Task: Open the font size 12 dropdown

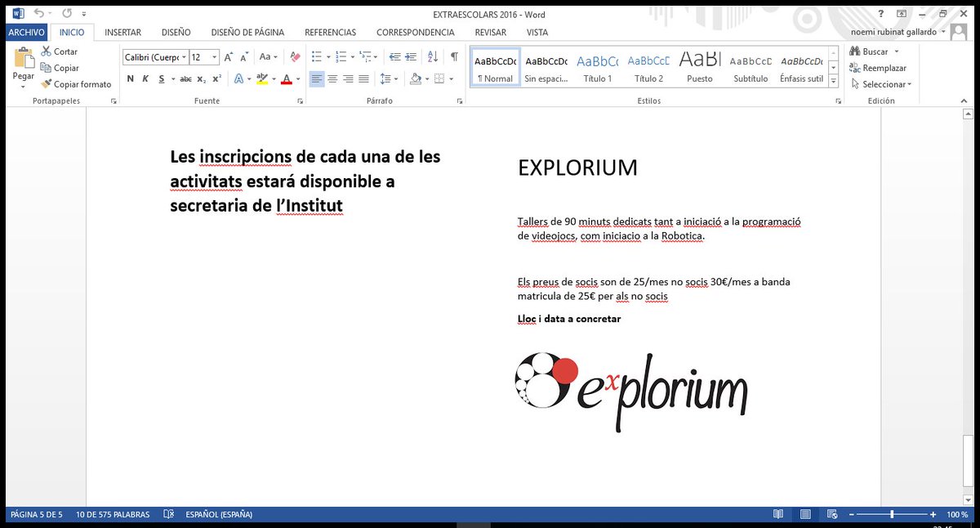Action: 215,57
